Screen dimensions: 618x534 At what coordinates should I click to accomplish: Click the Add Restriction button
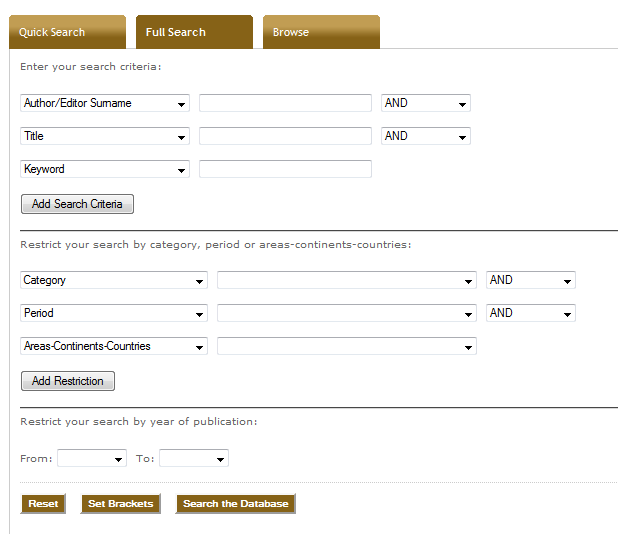click(68, 381)
